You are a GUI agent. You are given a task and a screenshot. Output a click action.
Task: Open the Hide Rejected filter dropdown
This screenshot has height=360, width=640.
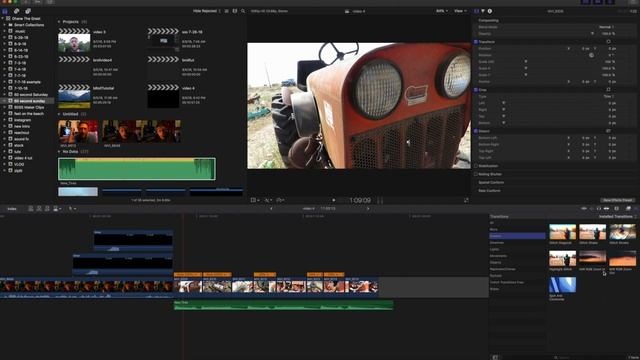(x=207, y=11)
